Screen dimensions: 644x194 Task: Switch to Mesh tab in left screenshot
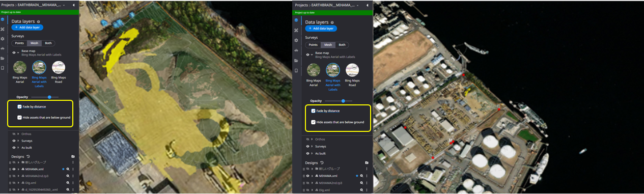(34, 43)
